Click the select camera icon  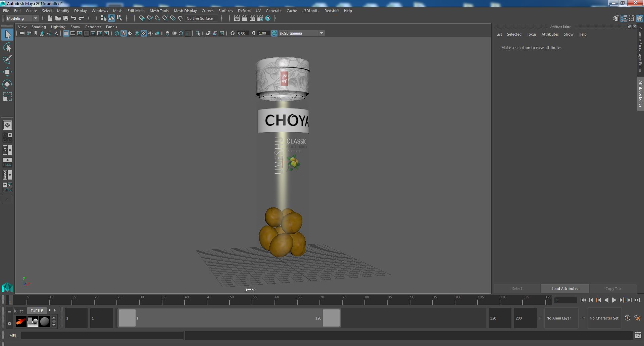tap(22, 33)
